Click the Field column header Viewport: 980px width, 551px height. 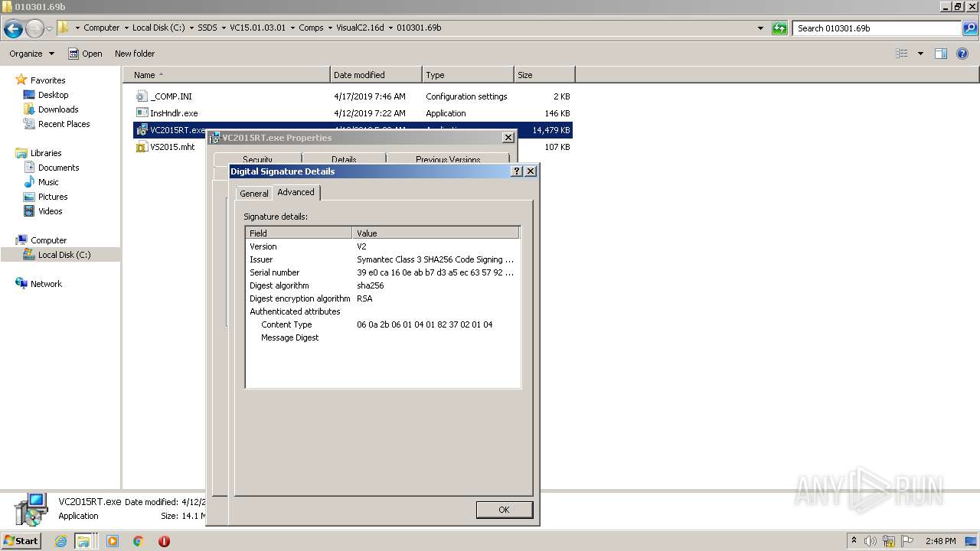click(x=299, y=233)
